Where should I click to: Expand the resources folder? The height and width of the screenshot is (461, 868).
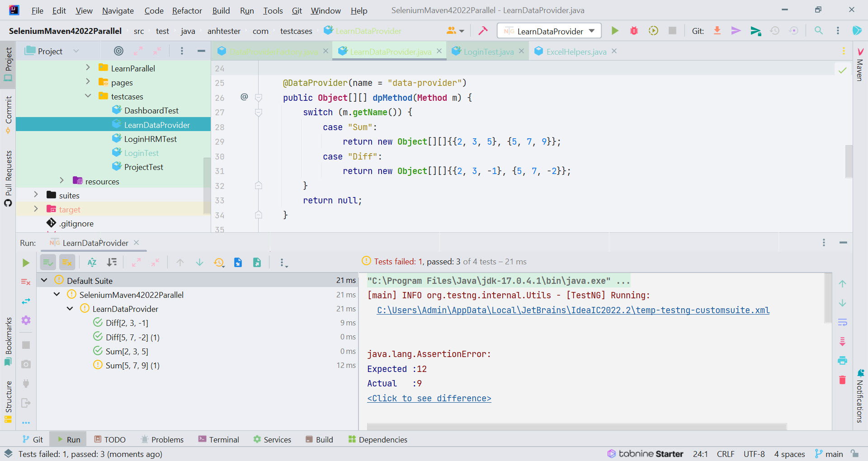tap(62, 181)
